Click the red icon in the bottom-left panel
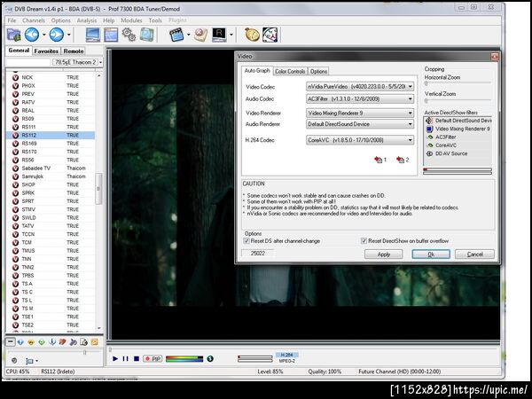This screenshot has width=532, height=399. (62, 342)
